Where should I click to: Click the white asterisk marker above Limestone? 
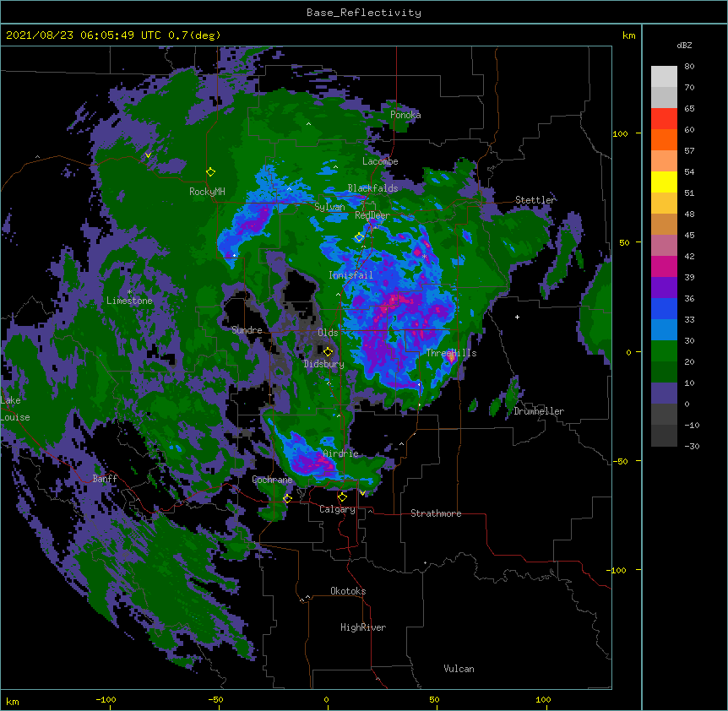click(129, 292)
